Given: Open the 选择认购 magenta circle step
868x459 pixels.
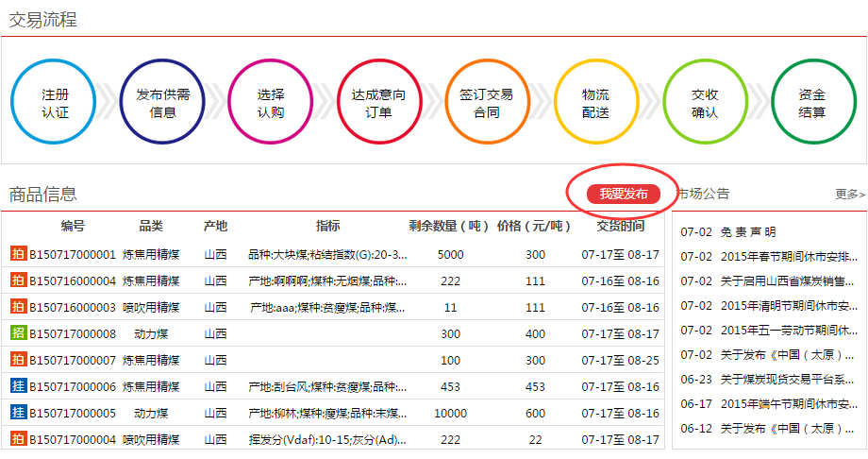Looking at the screenshot, I should pyautogui.click(x=271, y=102).
